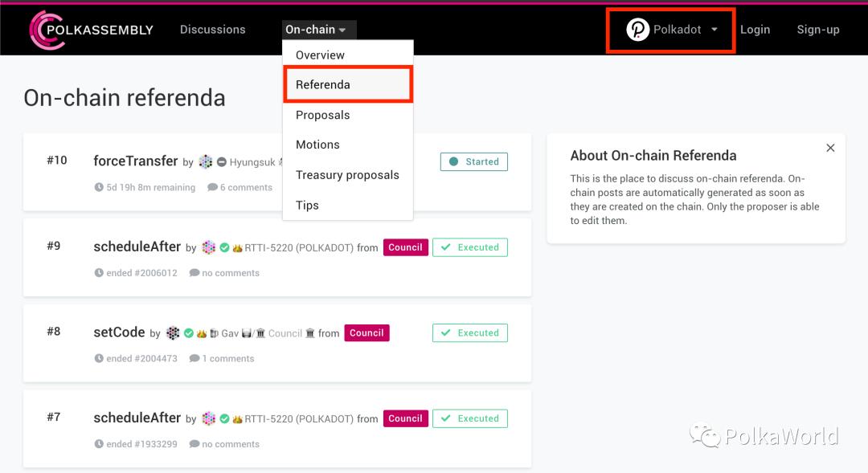
Task: Open referendum #10 forceTransfer
Action: pyautogui.click(x=136, y=161)
